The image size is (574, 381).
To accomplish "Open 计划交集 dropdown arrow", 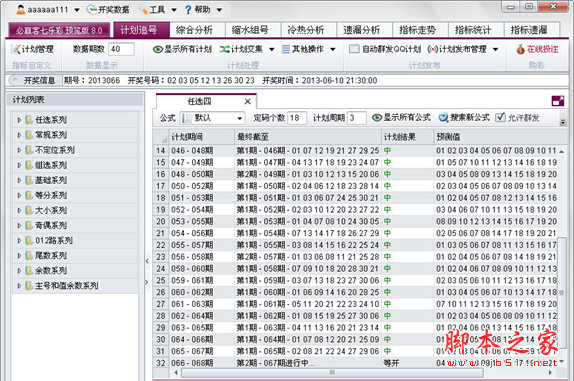I will click(272, 49).
